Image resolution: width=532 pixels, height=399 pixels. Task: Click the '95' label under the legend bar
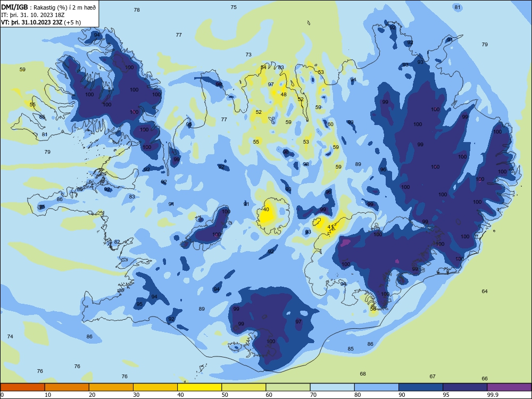[x=446, y=395]
